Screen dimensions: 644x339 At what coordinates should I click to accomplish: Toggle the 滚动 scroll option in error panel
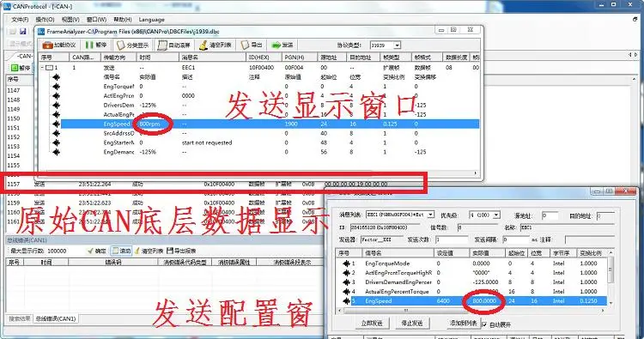tap(122, 251)
